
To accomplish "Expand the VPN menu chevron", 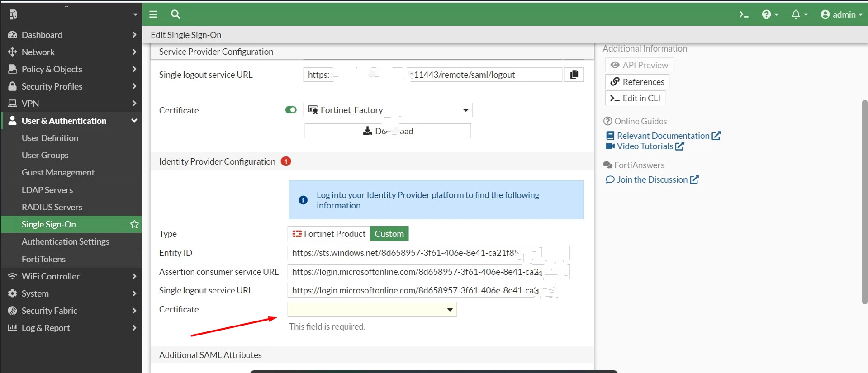I will pyautogui.click(x=134, y=104).
